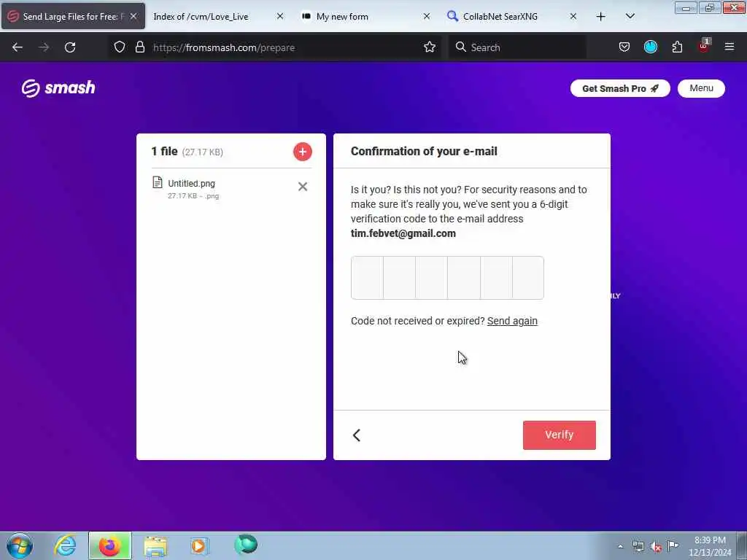Close the Send Large Files tab
Image resolution: width=747 pixels, height=560 pixels.
tap(134, 16)
